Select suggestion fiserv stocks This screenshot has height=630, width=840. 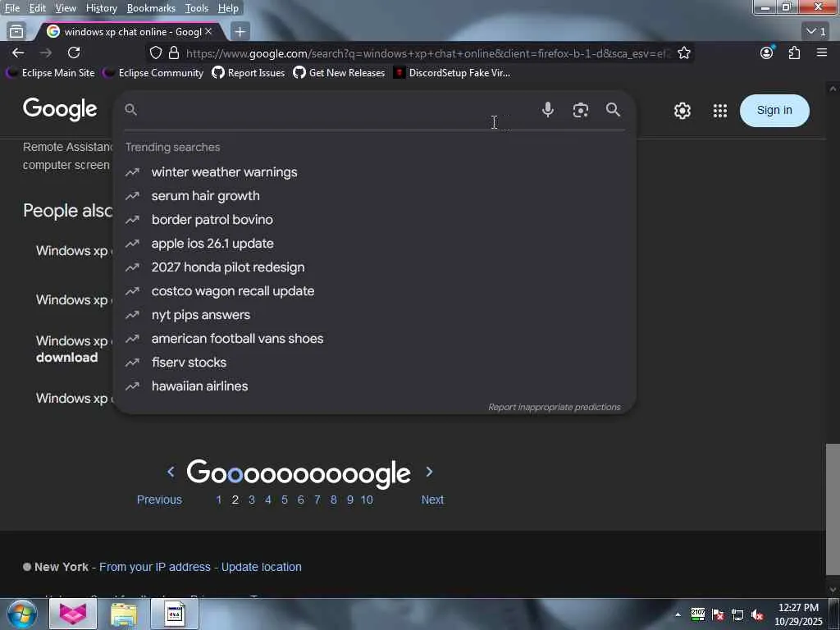click(x=375, y=362)
